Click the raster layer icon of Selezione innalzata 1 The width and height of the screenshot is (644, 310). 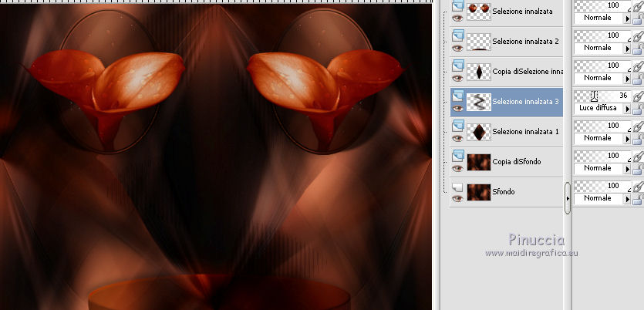[x=457, y=126]
